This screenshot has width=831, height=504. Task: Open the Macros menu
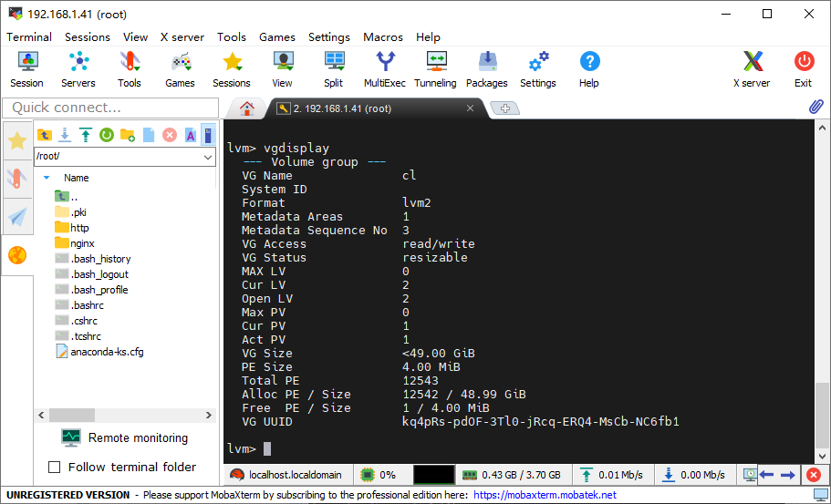click(382, 37)
